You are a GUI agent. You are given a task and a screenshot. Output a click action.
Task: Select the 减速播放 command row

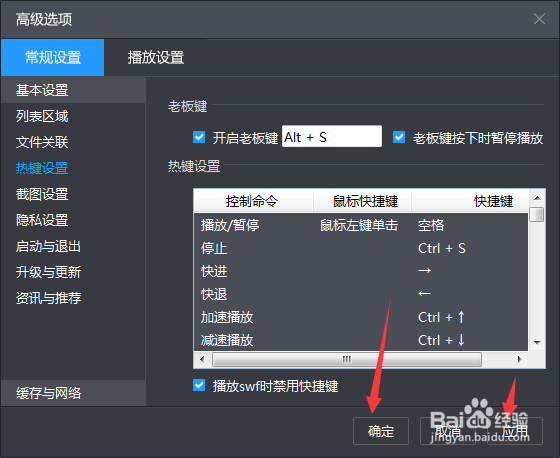pos(361,340)
